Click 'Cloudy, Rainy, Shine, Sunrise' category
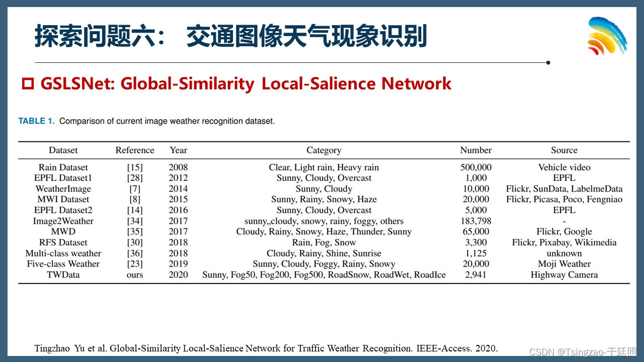Viewport: 644px width, 362px height. tap(324, 253)
